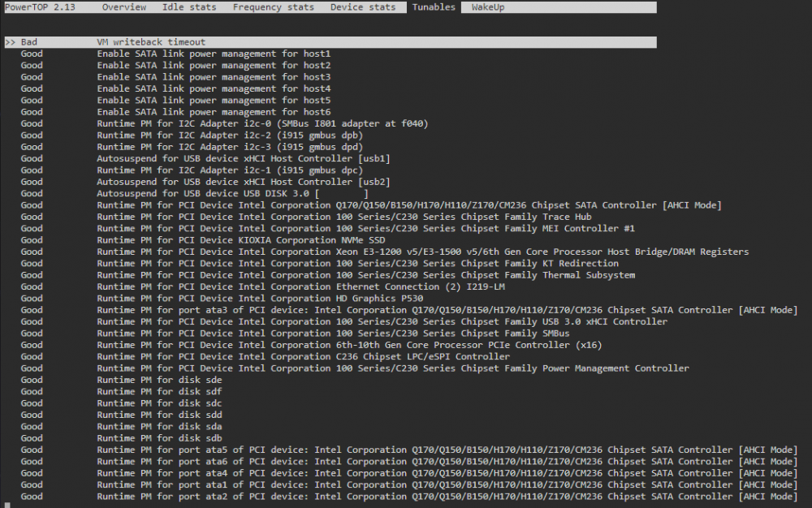This screenshot has width=812, height=508.
Task: Select SATA link power management for host4
Action: coord(214,88)
